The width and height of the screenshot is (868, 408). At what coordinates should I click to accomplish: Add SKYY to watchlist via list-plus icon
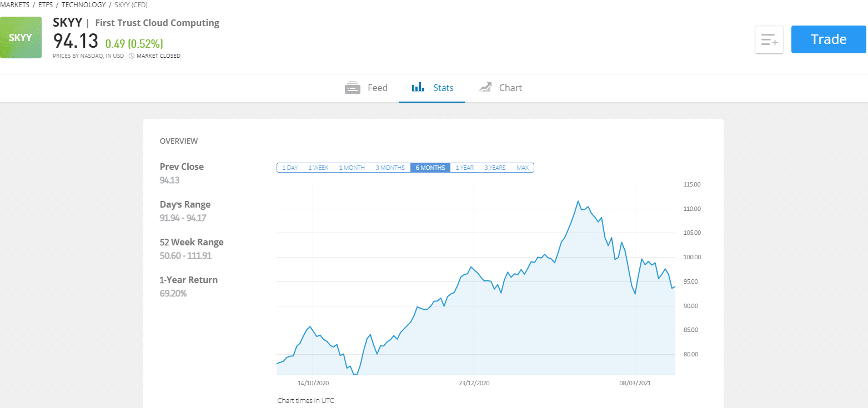769,39
